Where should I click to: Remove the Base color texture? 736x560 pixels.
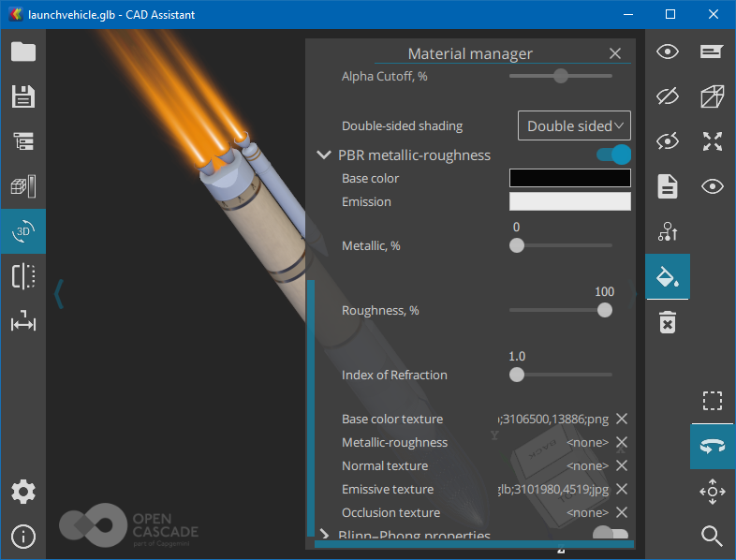[621, 420]
